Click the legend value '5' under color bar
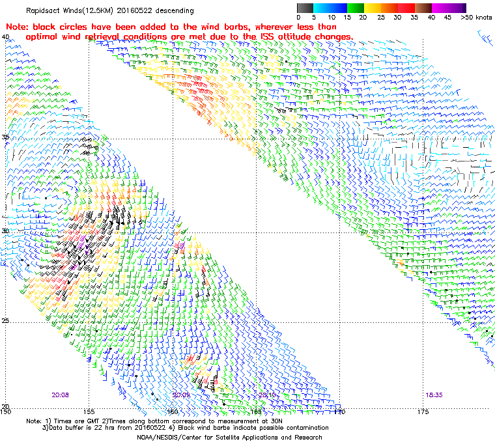The width and height of the screenshot is (495, 448). (314, 18)
